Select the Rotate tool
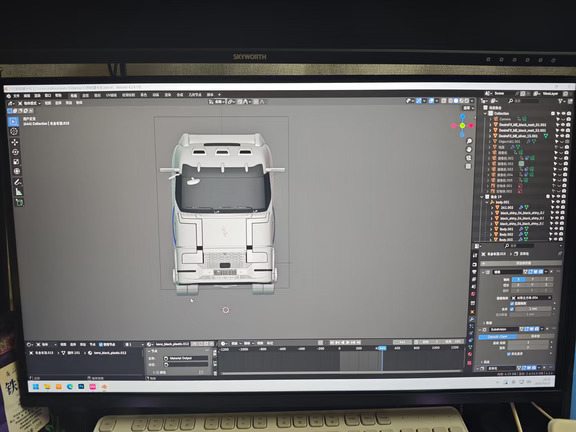Image resolution: width=576 pixels, height=432 pixels. coord(15,152)
